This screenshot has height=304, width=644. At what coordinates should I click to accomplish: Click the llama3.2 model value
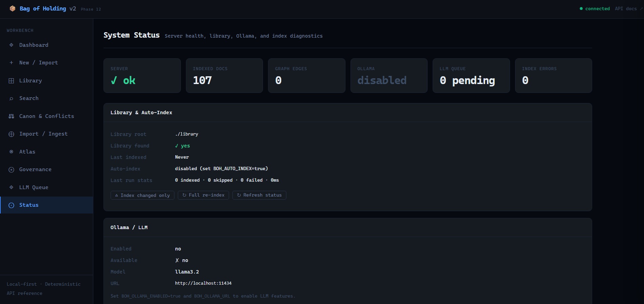(x=187, y=272)
